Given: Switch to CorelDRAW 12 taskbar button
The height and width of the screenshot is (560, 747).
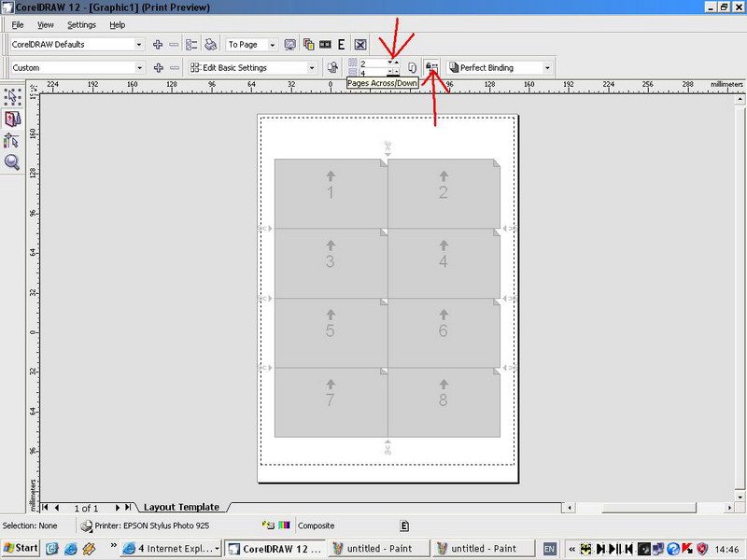Looking at the screenshot, I should click(x=275, y=549).
